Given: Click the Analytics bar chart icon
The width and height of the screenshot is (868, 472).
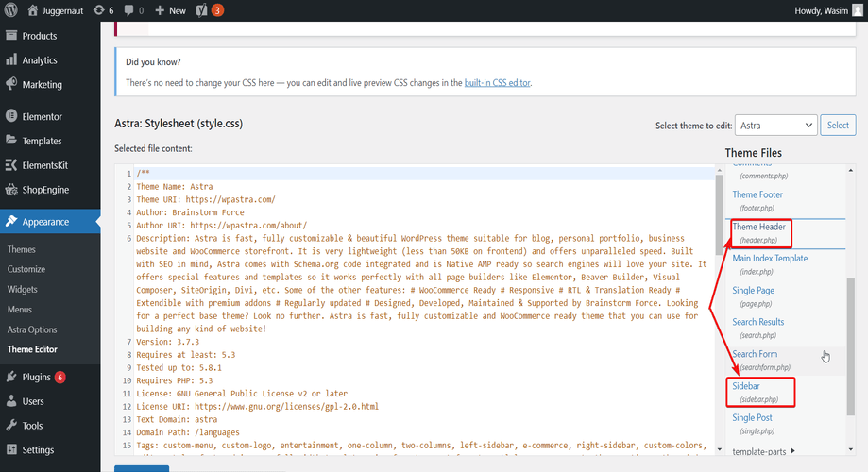Looking at the screenshot, I should tap(11, 59).
